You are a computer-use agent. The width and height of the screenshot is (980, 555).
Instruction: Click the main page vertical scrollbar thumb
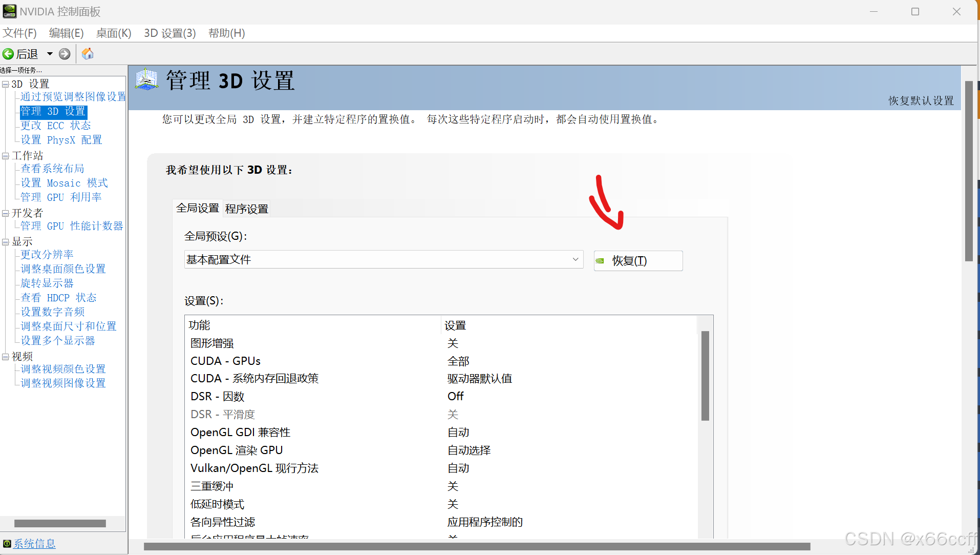coord(969,171)
